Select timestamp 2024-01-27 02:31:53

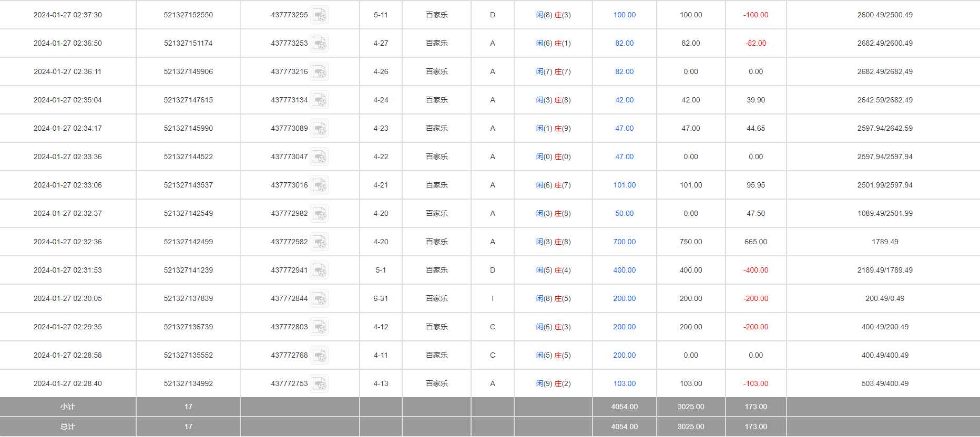click(68, 270)
